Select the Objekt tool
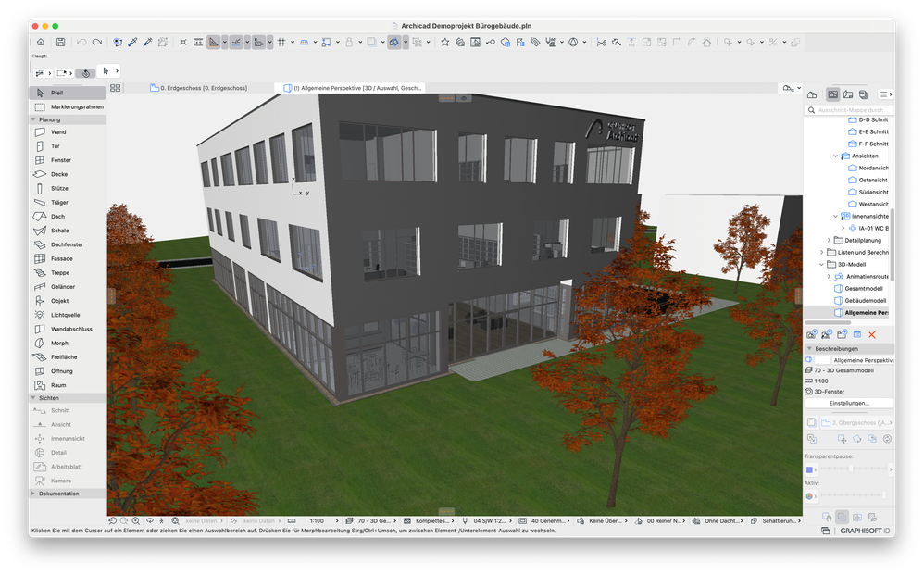Screen dimensions: 924x575 pyautogui.click(x=68, y=301)
